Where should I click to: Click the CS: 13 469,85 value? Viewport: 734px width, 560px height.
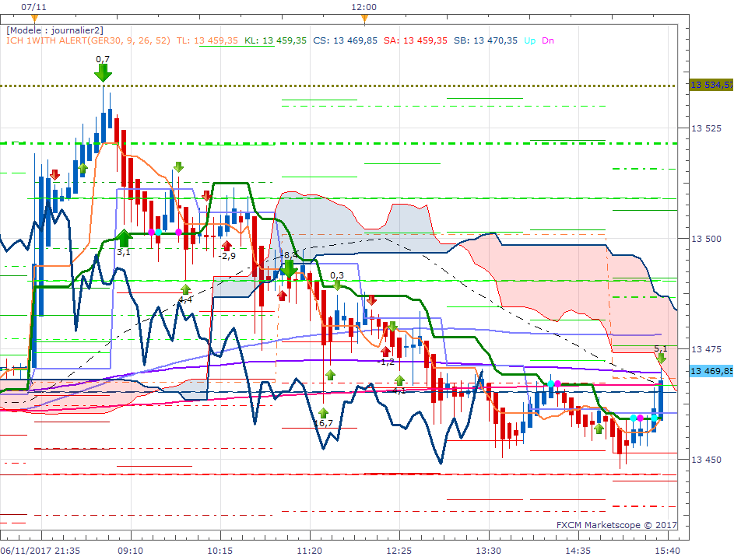[x=346, y=40]
